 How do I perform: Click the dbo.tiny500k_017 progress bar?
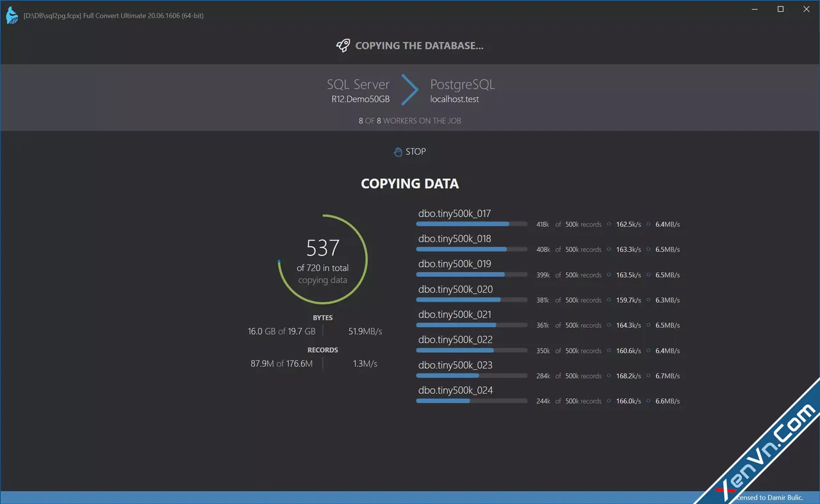tap(471, 224)
